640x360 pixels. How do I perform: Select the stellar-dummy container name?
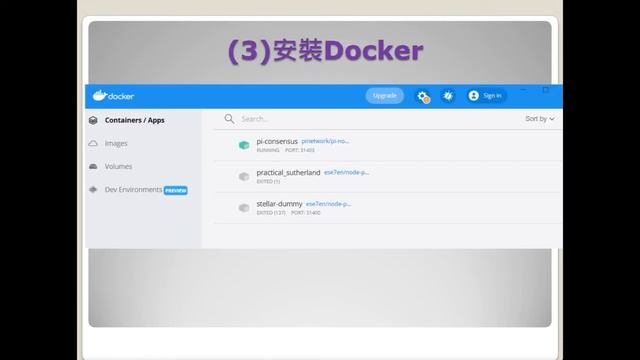pos(279,204)
